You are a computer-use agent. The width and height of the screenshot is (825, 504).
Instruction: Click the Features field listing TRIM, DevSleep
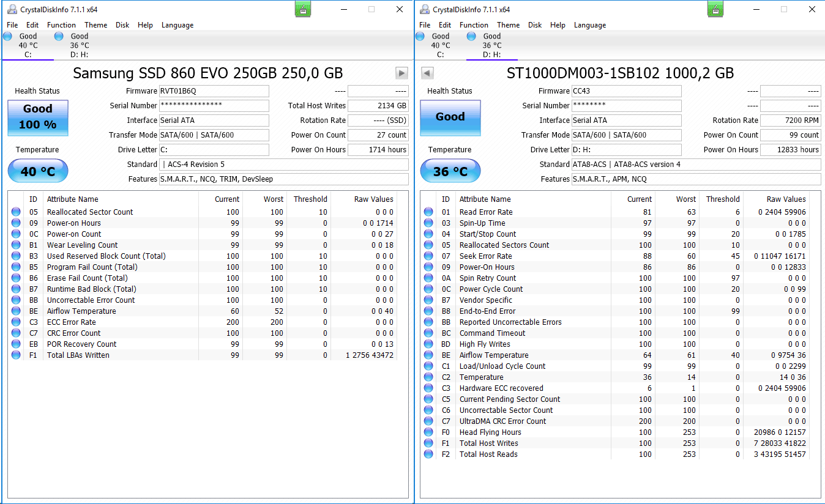[283, 179]
